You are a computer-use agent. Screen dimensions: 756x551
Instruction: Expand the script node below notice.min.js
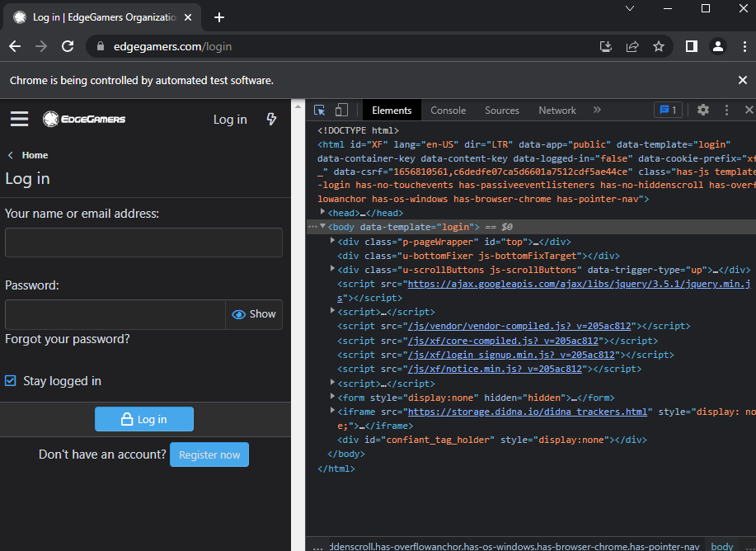(332, 382)
